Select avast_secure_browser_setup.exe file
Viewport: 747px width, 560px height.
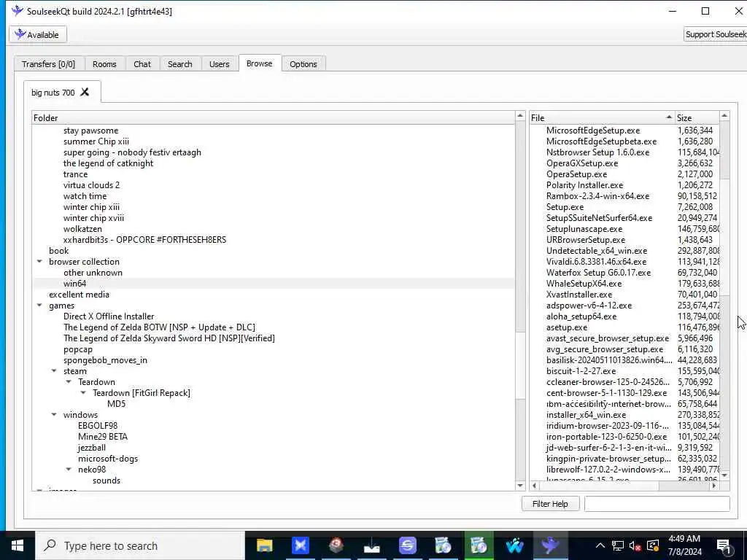tap(608, 338)
